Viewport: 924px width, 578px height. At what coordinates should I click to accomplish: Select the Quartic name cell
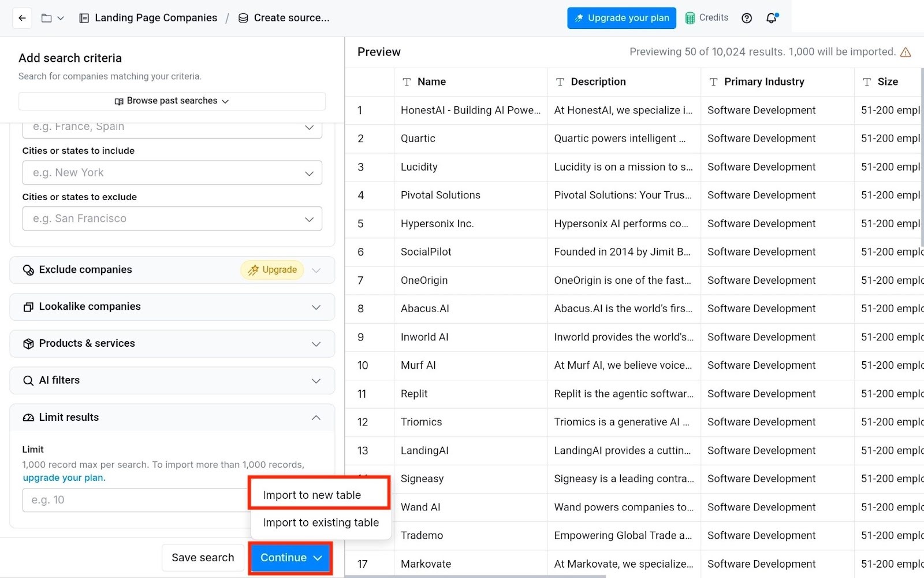pyautogui.click(x=471, y=139)
